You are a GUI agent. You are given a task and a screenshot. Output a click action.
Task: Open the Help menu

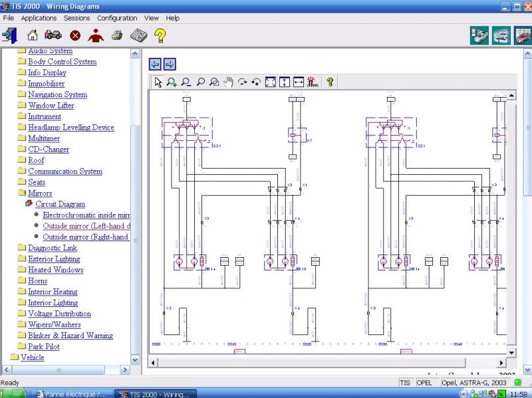pyautogui.click(x=172, y=18)
